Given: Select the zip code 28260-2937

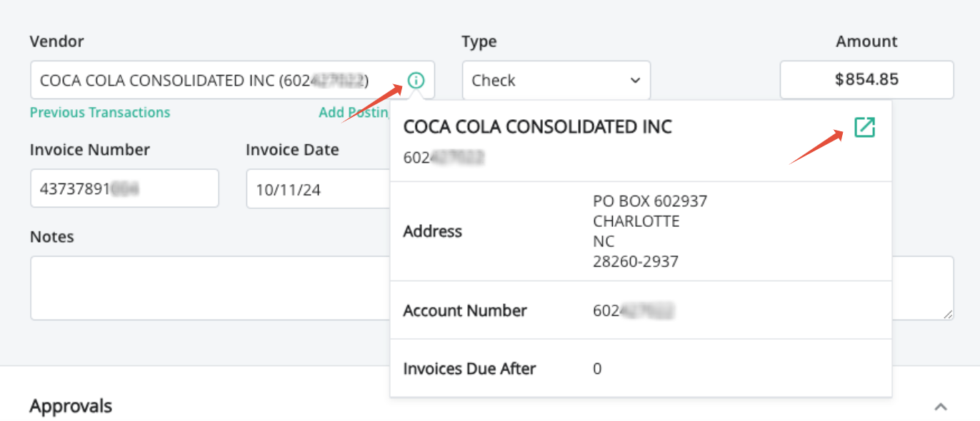Looking at the screenshot, I should point(636,262).
